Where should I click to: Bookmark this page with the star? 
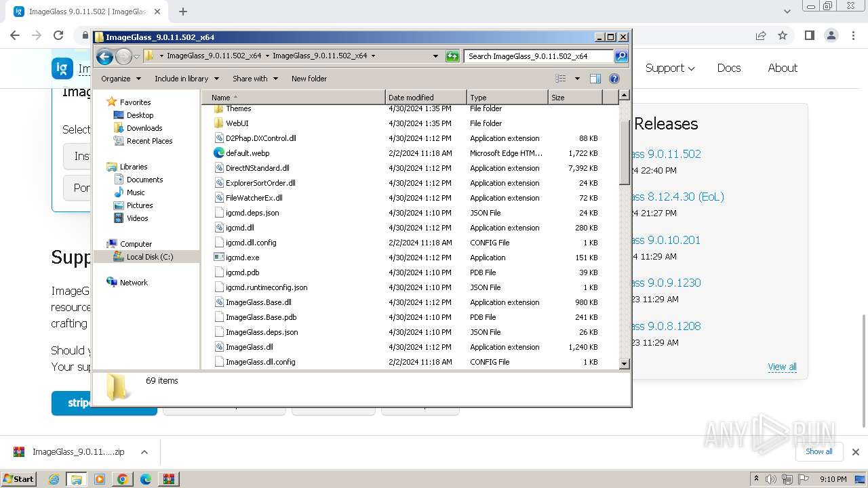[783, 35]
